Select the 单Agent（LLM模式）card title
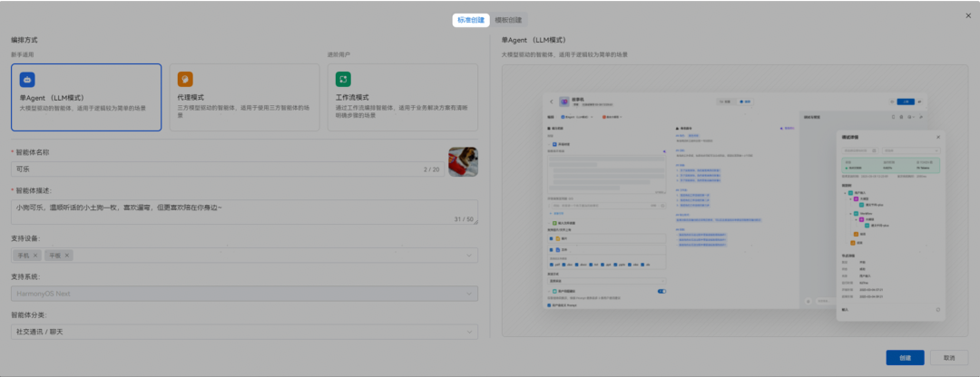The height and width of the screenshot is (377, 980). tap(52, 98)
